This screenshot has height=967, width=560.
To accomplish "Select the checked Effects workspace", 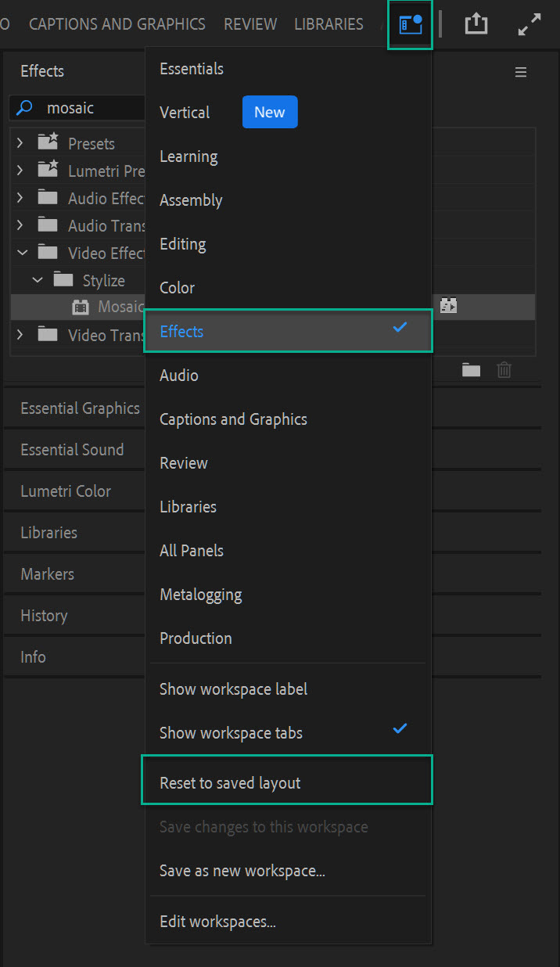I will 288,331.
